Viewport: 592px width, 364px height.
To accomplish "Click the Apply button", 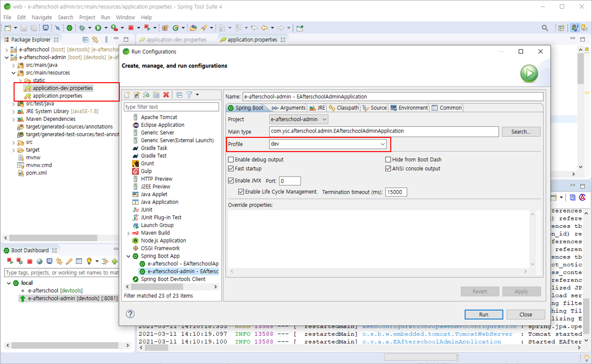I will click(x=521, y=291).
